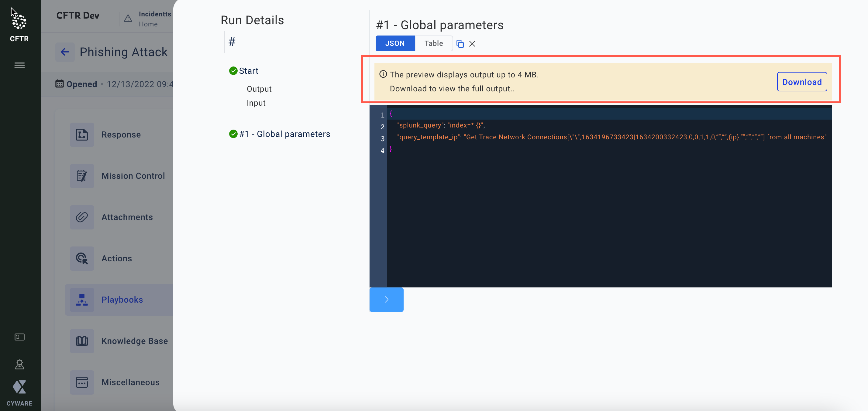This screenshot has height=411, width=868.
Task: Open the Mission Control icon
Action: pos(82,176)
